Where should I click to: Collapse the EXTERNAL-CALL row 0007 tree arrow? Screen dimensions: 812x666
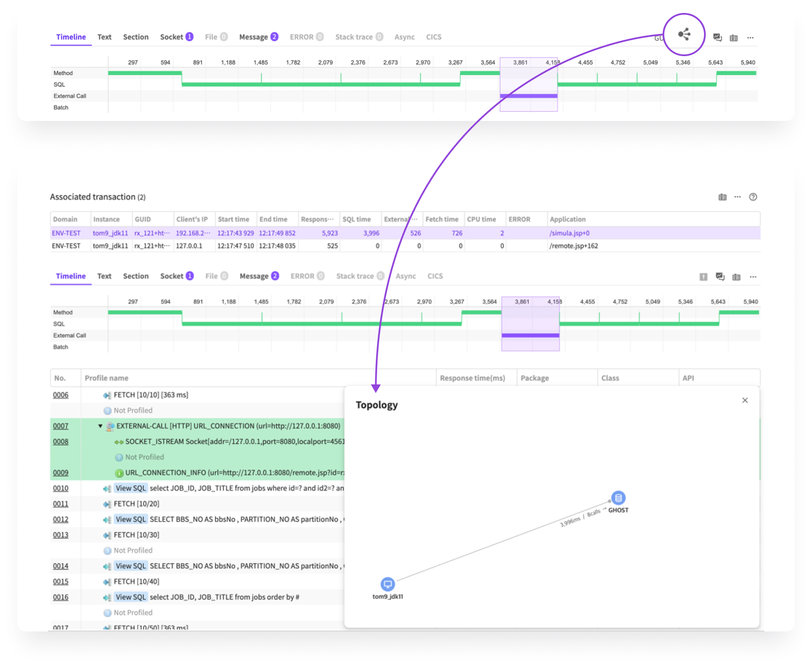(x=100, y=426)
